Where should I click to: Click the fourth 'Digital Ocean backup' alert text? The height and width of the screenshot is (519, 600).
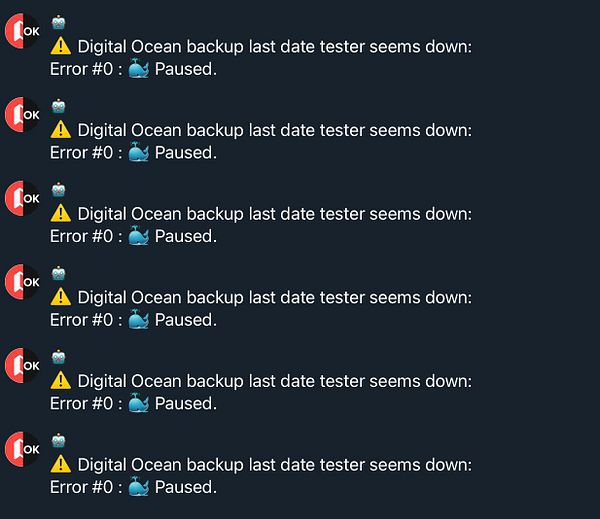(x=275, y=297)
